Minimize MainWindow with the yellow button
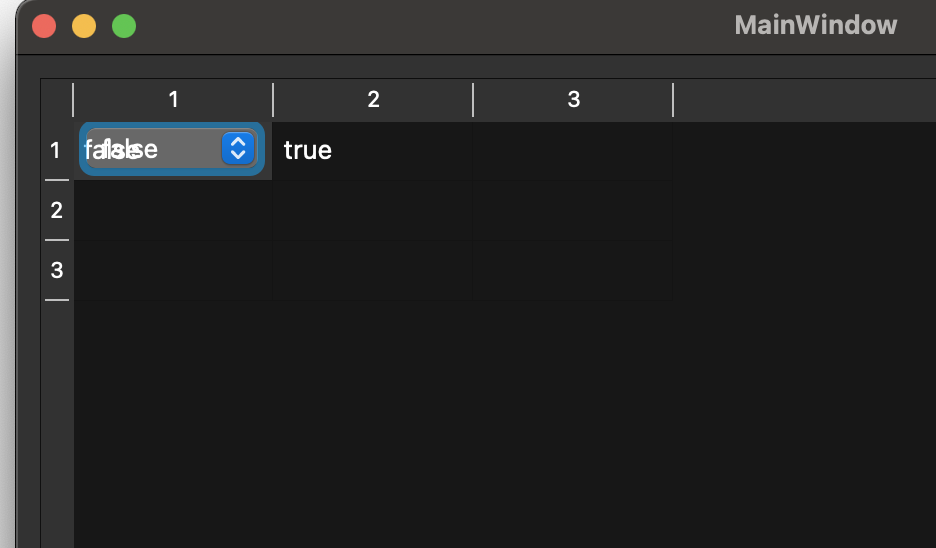The height and width of the screenshot is (548, 936). point(84,26)
